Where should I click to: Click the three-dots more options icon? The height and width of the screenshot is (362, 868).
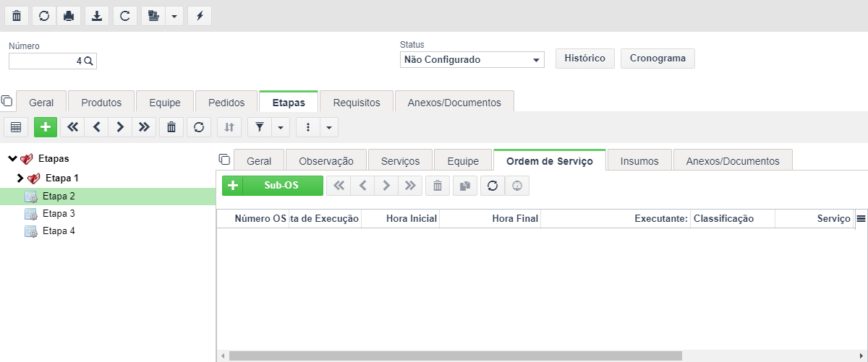(x=308, y=127)
